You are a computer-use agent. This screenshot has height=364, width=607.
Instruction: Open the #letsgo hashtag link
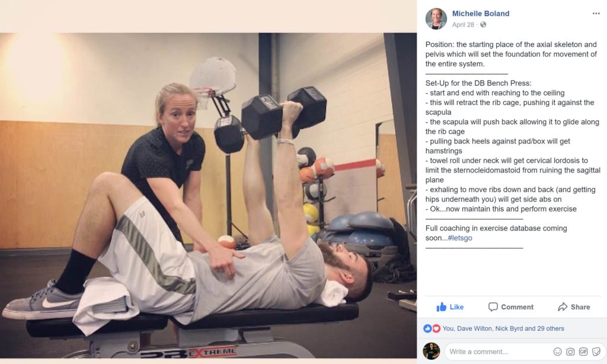point(460,238)
